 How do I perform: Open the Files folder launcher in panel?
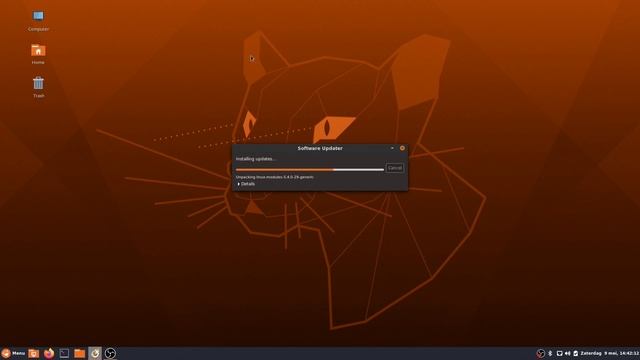tap(80, 353)
